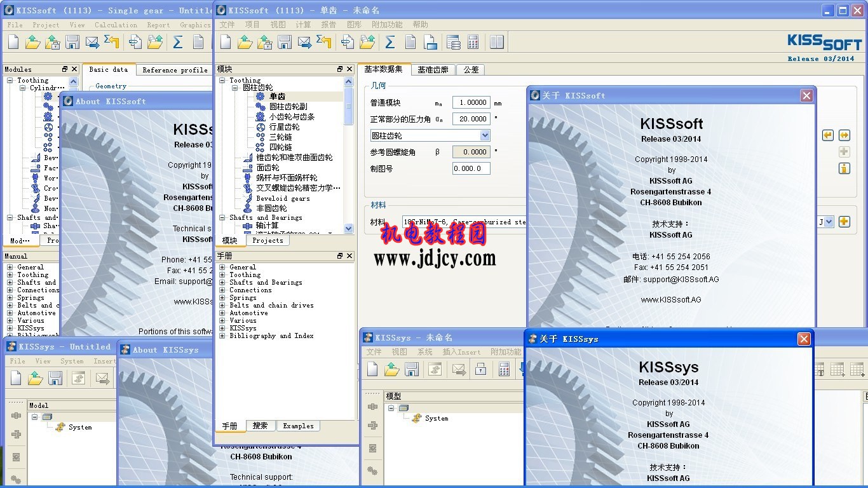Open Calculation menu in English KISSsoft window
The image size is (868, 488).
point(116,25)
